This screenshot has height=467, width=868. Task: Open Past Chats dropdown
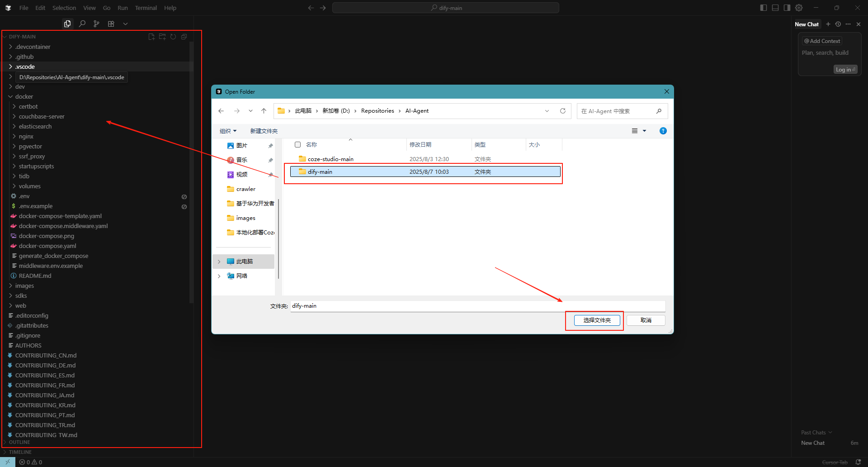[816, 433]
